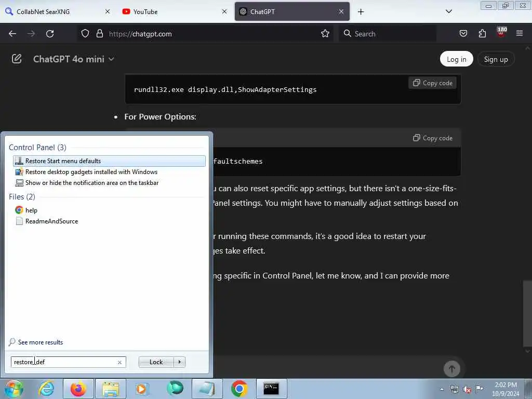Image resolution: width=532 pixels, height=399 pixels.
Task: Open the help file result
Action: [109, 210]
